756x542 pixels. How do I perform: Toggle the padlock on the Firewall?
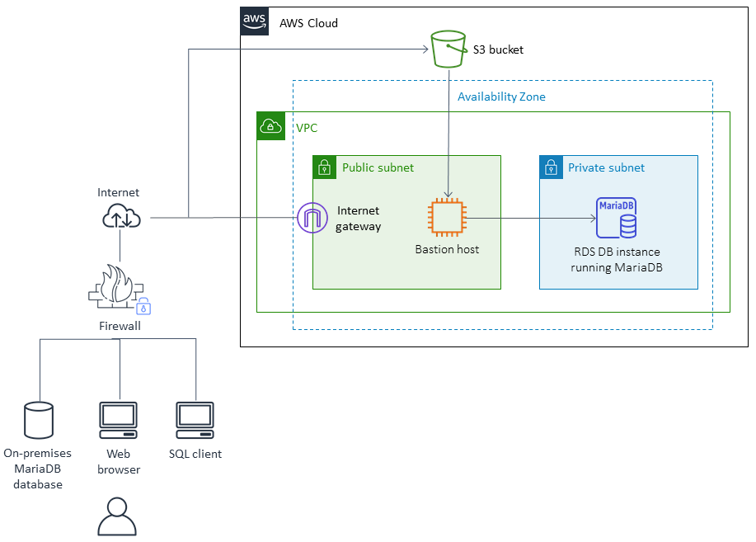[x=143, y=305]
